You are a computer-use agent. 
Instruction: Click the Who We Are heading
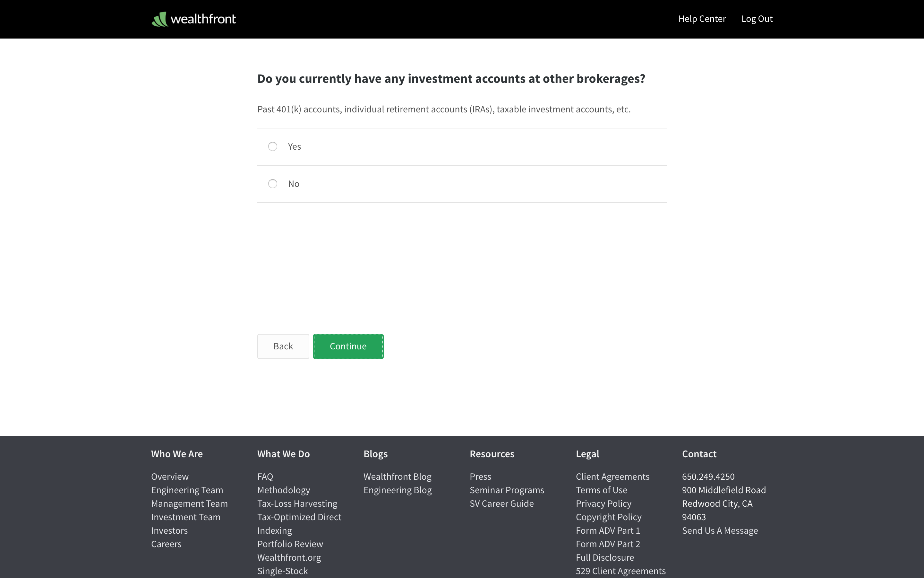(x=177, y=454)
